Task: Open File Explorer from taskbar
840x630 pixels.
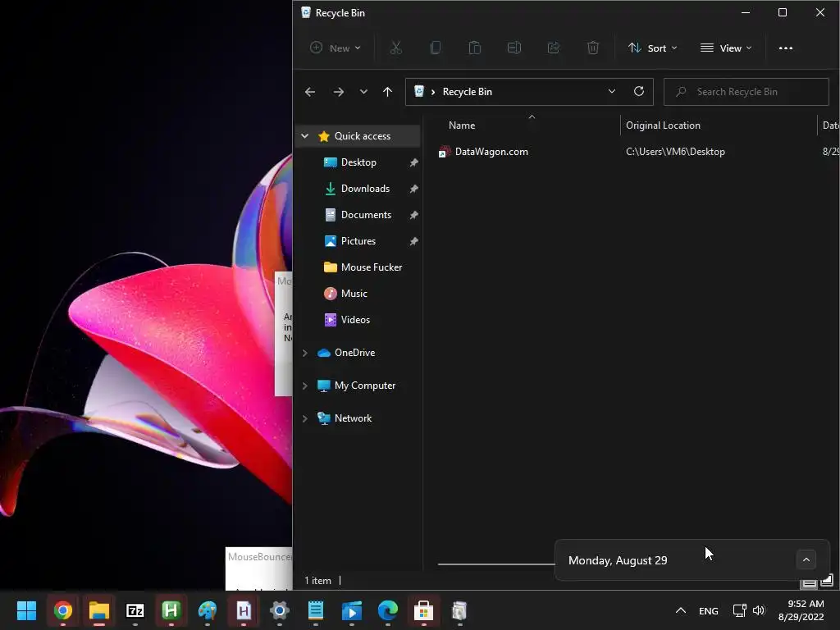Action: [x=98, y=610]
